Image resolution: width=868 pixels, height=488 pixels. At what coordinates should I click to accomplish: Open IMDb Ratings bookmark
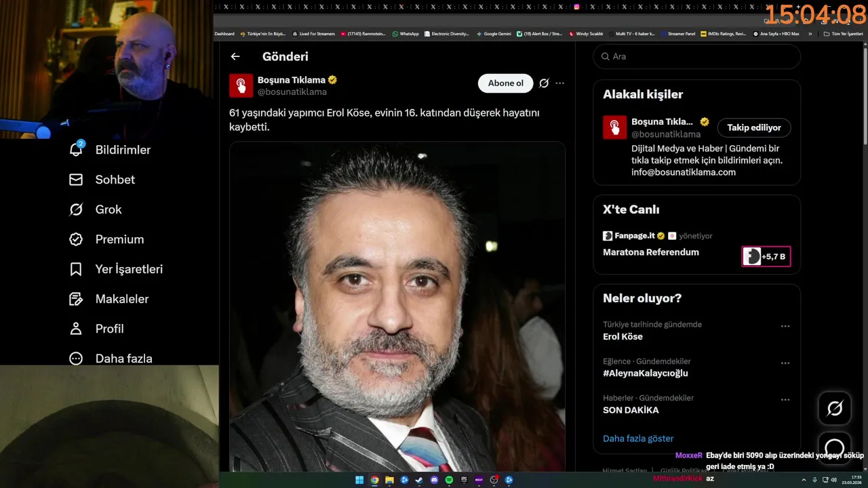click(x=724, y=33)
